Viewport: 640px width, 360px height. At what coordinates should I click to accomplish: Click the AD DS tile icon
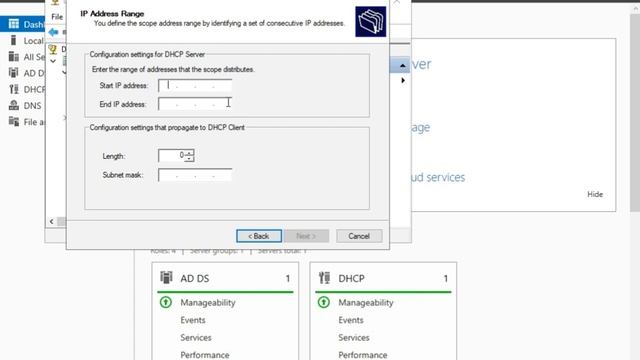pyautogui.click(x=166, y=278)
